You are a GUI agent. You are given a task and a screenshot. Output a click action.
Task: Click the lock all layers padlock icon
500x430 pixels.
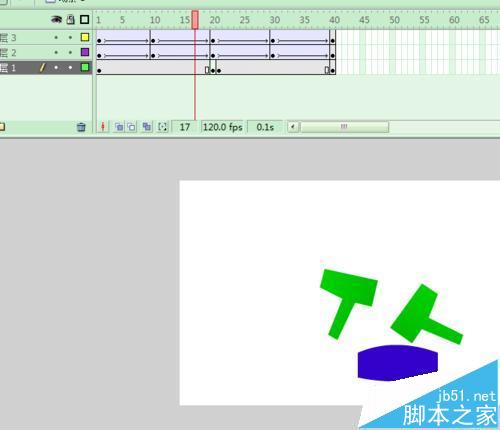(x=71, y=20)
